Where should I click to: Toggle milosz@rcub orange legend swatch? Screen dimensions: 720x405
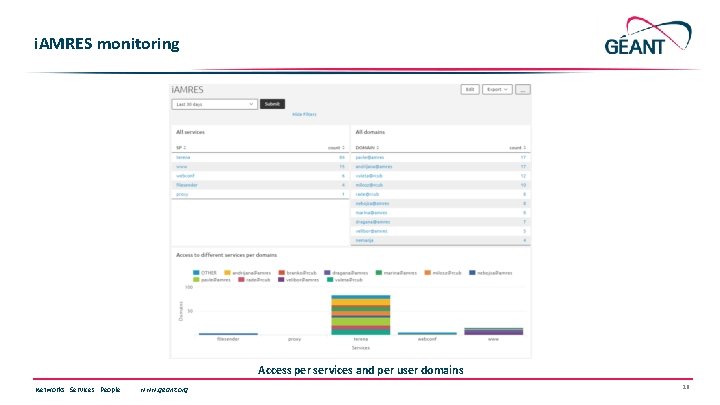(428, 273)
